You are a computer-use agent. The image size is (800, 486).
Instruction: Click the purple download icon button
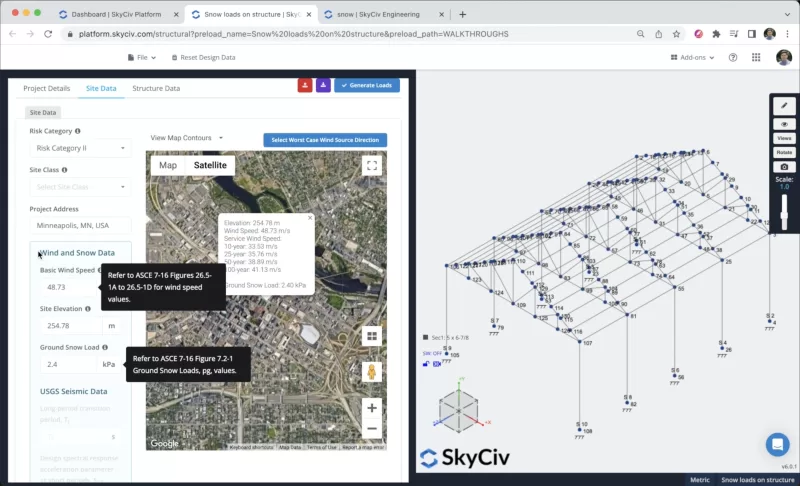pyautogui.click(x=323, y=85)
